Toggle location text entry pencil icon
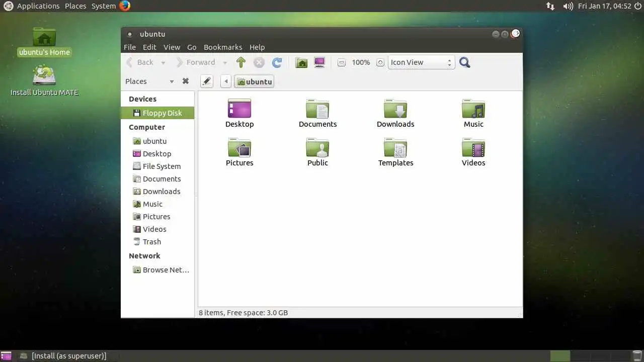Screen dimensions: 644x362 click(206, 81)
